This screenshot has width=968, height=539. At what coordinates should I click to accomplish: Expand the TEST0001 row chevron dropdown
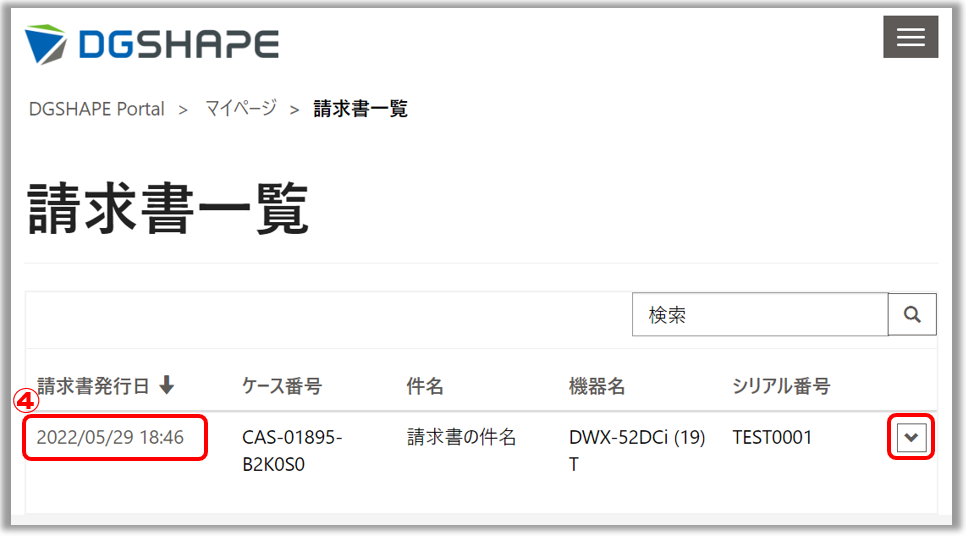coord(911,438)
